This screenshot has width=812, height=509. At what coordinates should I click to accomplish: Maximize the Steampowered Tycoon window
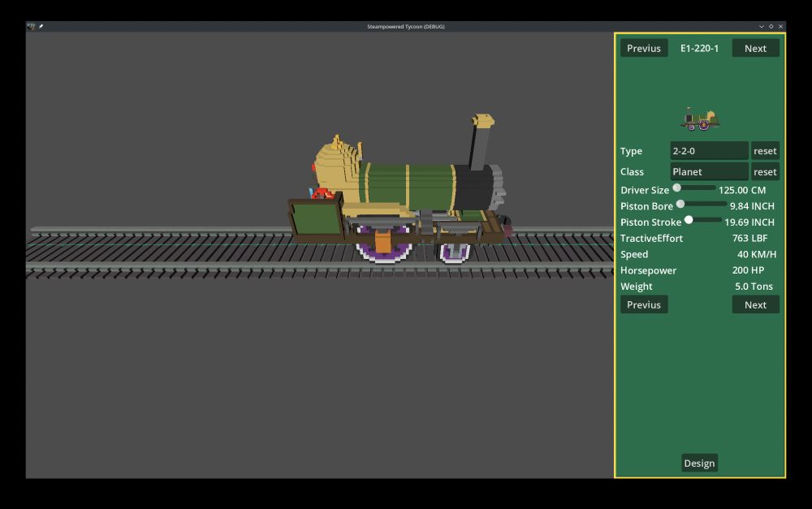(771, 27)
